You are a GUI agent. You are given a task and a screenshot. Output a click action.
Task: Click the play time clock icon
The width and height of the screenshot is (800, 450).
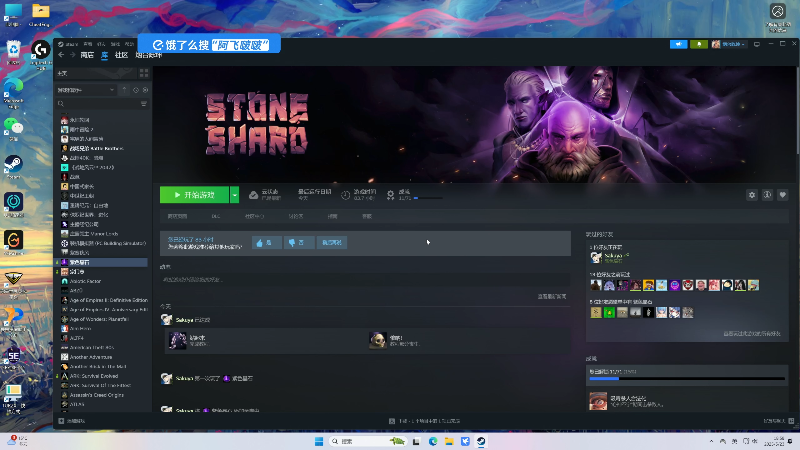pyautogui.click(x=345, y=195)
